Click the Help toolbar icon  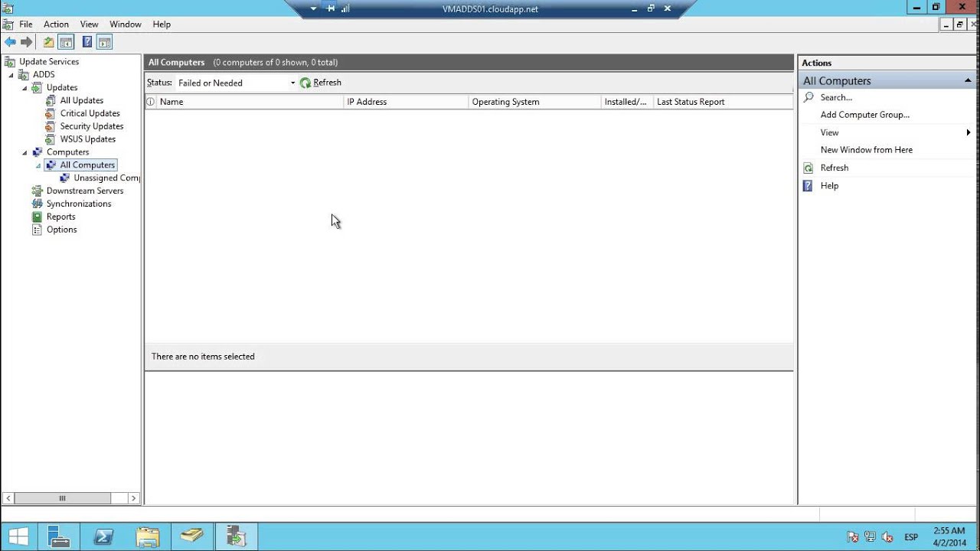coord(87,42)
